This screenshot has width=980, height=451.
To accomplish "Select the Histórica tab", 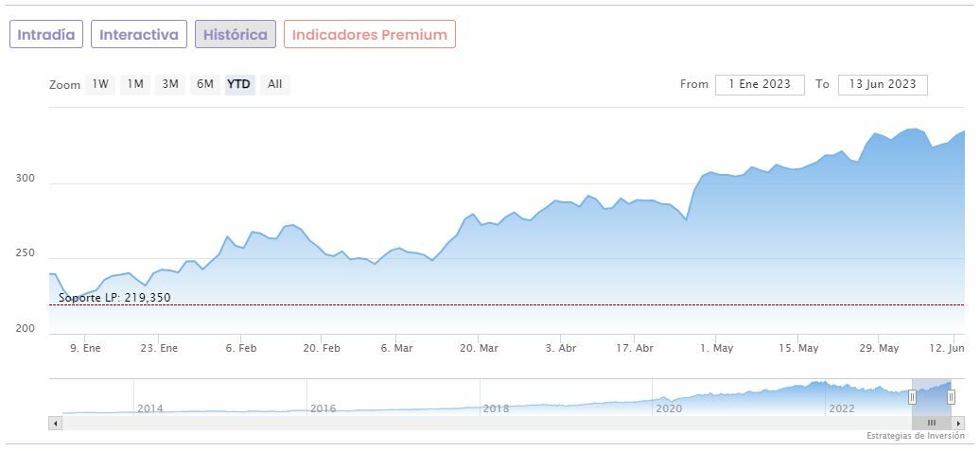I will (236, 35).
